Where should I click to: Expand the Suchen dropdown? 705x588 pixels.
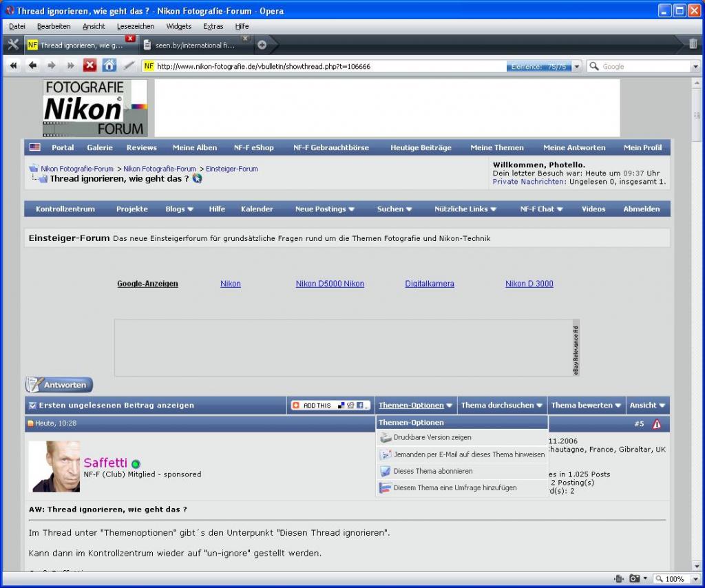[x=394, y=209]
